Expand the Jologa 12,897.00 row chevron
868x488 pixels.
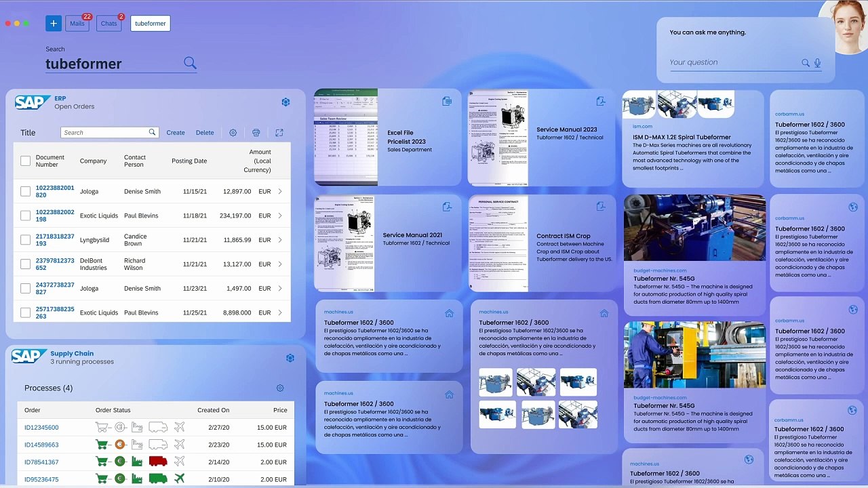point(280,192)
